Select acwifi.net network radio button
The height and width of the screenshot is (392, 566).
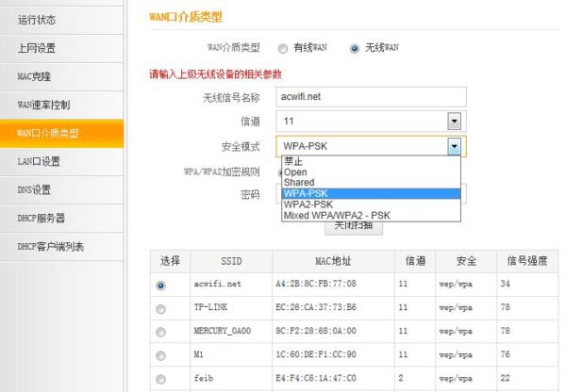click(160, 285)
